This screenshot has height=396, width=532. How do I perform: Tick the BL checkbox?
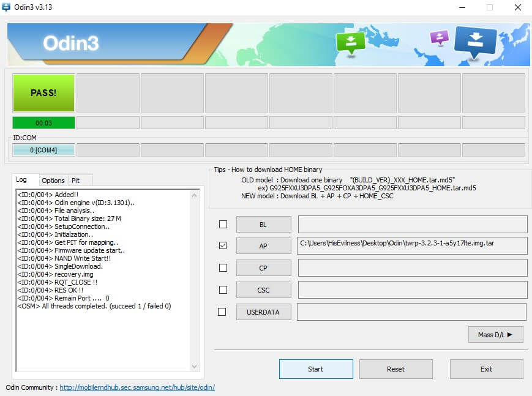223,224
